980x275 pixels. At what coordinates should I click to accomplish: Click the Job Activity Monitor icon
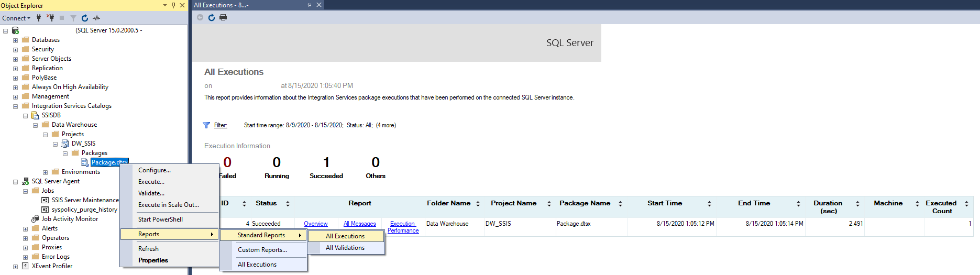point(35,219)
